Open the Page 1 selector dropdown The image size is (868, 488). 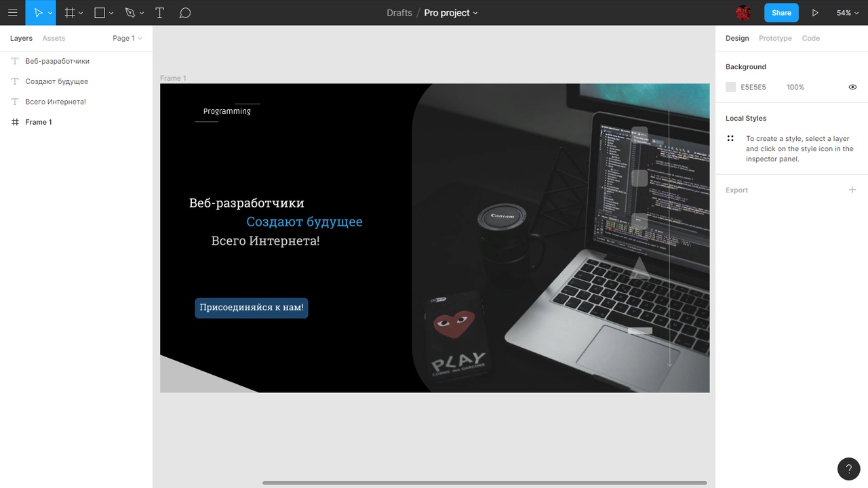pos(127,39)
